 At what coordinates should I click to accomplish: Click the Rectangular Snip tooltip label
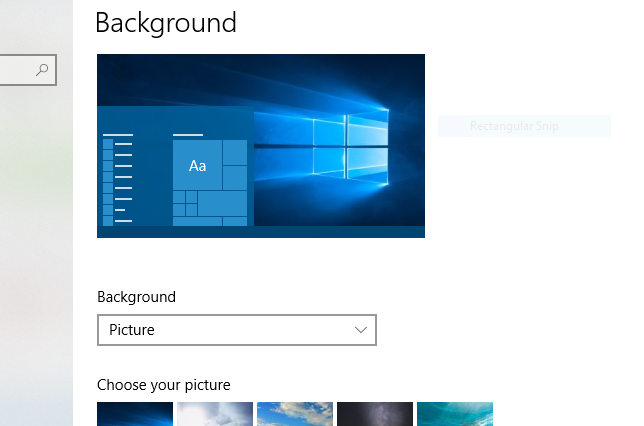coord(514,126)
